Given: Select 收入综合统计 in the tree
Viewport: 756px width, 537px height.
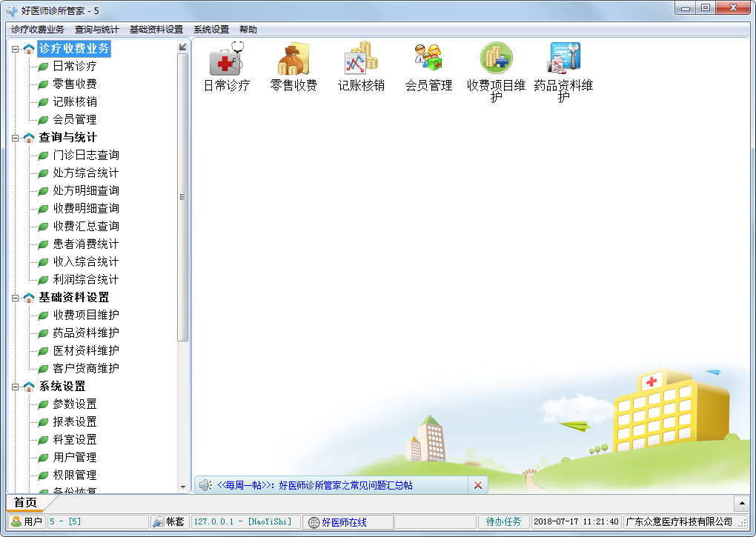Looking at the screenshot, I should 86,262.
